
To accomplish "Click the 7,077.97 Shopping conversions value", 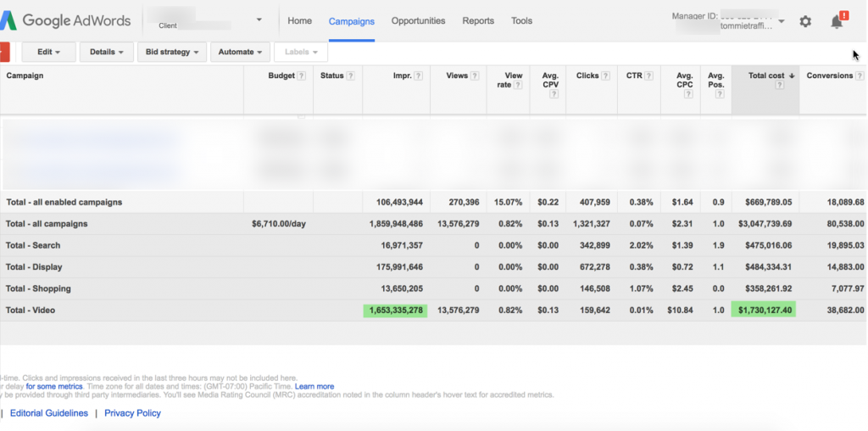I will [x=848, y=288].
